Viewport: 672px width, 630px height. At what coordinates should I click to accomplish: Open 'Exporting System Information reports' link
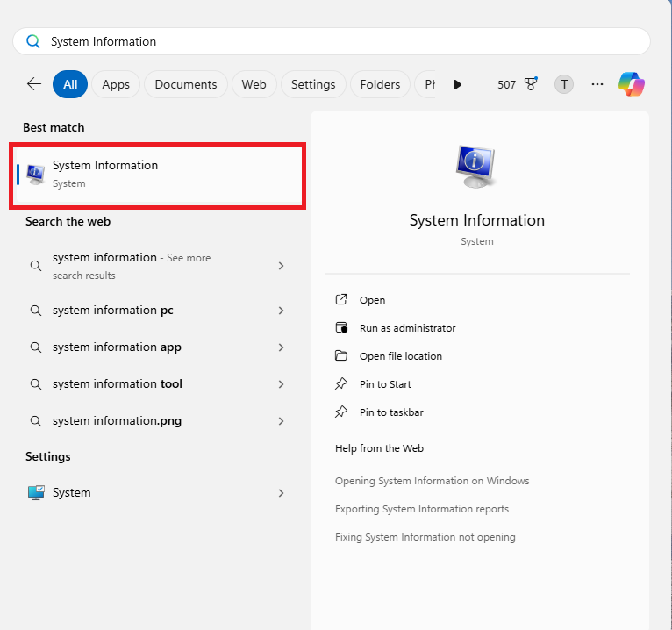[x=422, y=509]
